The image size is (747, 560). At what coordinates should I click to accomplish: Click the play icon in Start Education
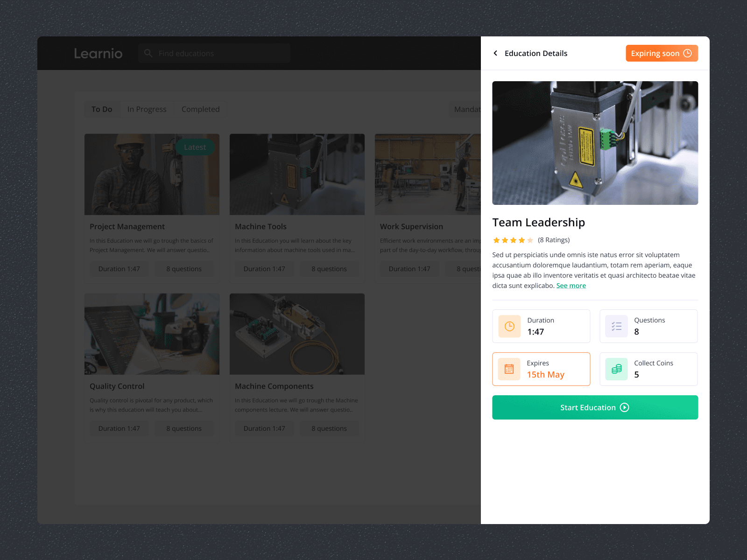click(625, 407)
